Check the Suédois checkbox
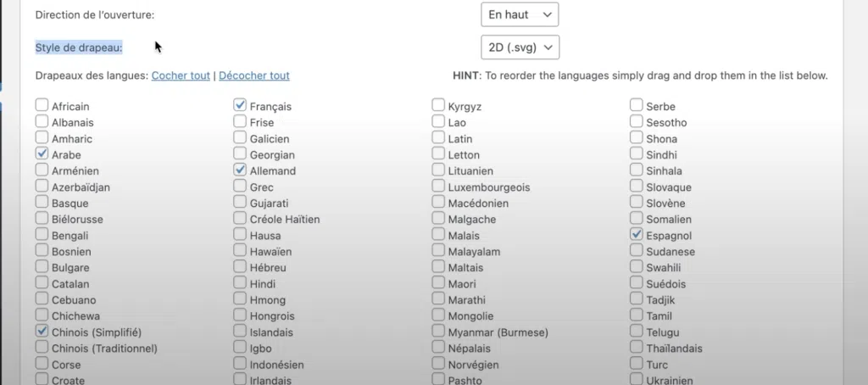868x385 pixels. tap(637, 283)
